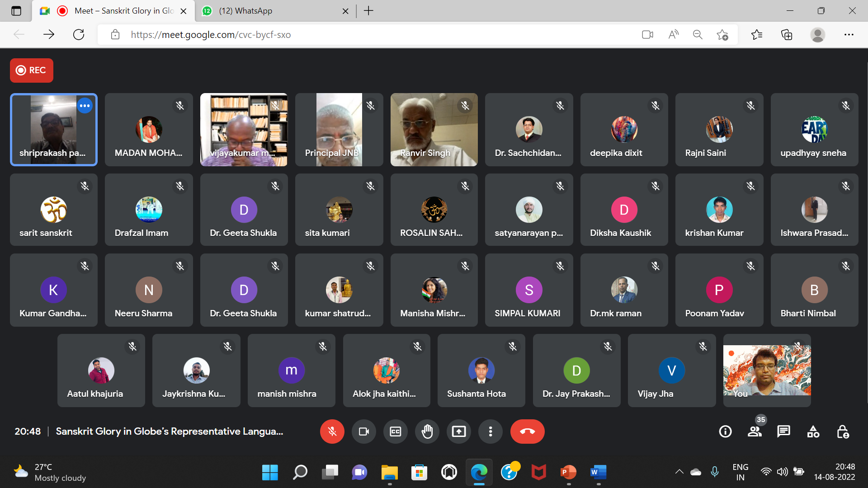Leave call with red hangup button

pos(527,432)
